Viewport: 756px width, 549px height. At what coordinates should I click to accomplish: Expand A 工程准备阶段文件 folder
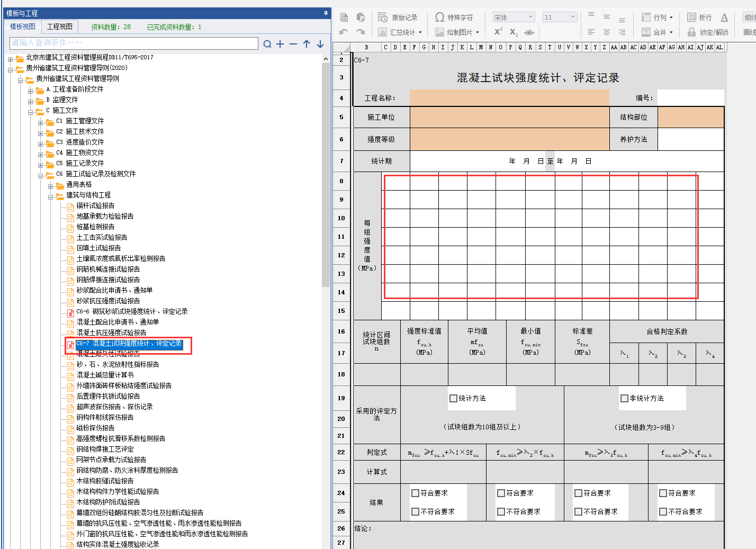30,91
